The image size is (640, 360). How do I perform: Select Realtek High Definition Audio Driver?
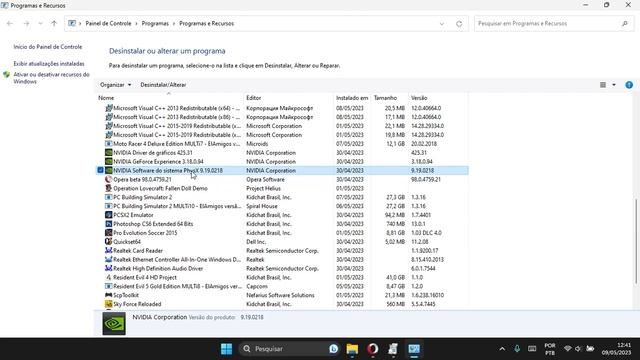click(x=282, y=269)
